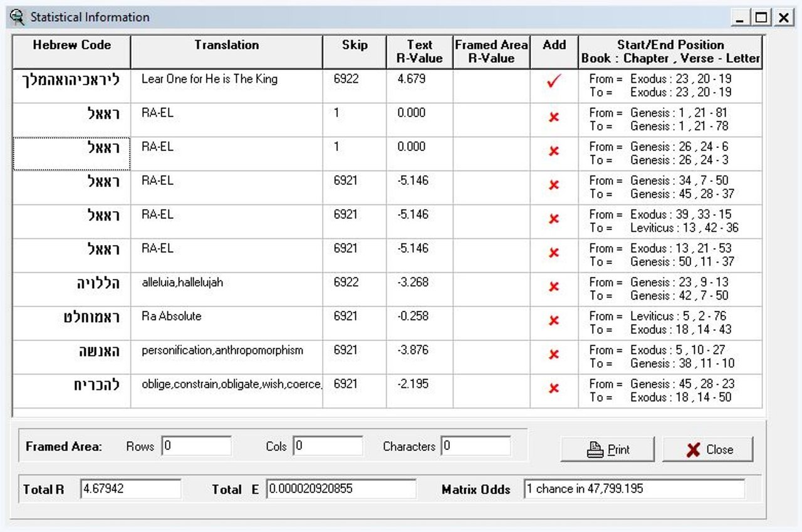Click the Statistical Information title bar icon

[17, 17]
